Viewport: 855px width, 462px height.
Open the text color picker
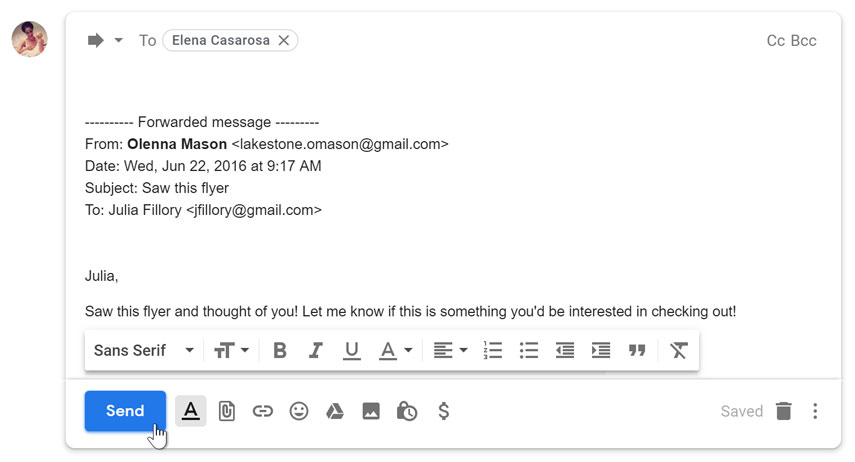396,351
